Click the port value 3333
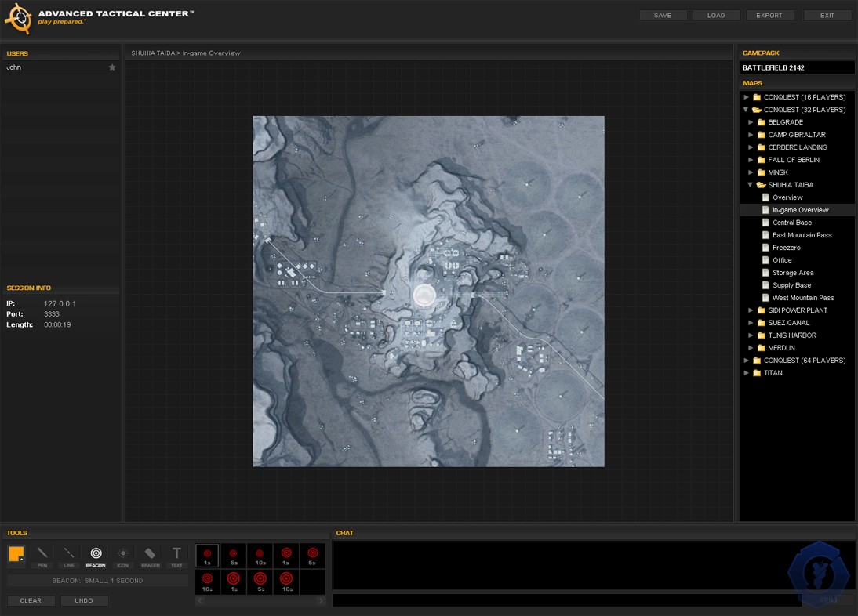The height and width of the screenshot is (616, 858). point(52,314)
